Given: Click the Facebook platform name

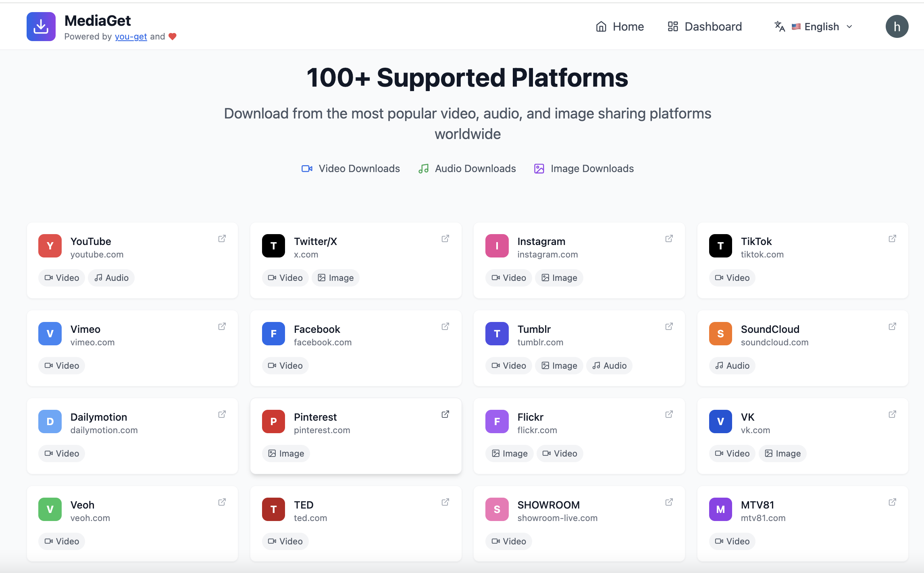Looking at the screenshot, I should pos(317,329).
